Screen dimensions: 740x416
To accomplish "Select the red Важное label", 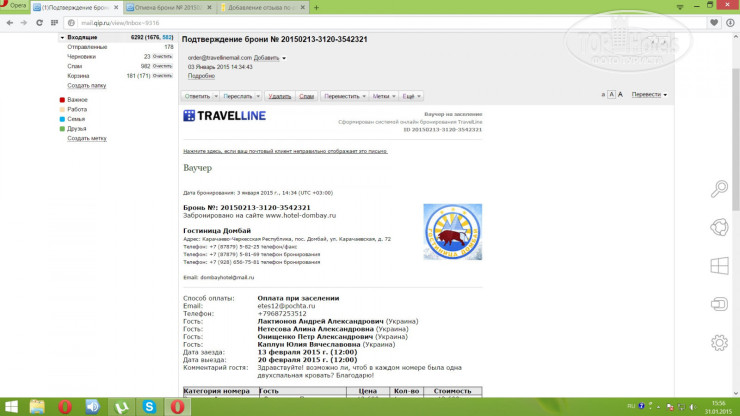I will (77, 100).
